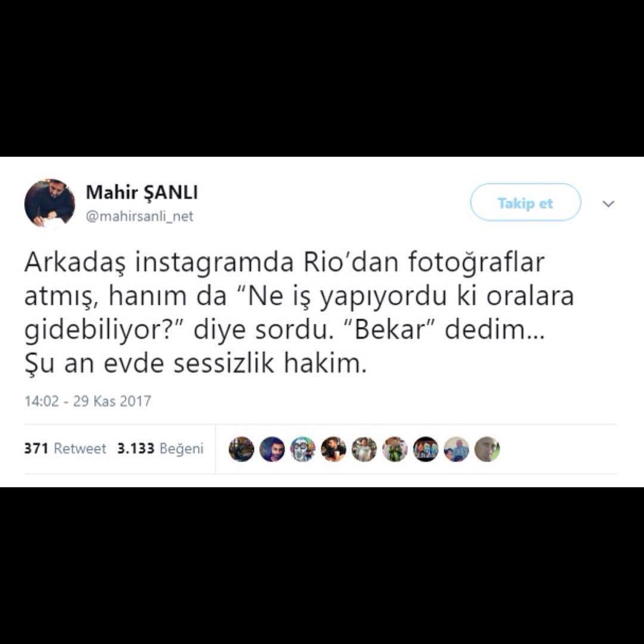The height and width of the screenshot is (644, 644).
Task: Open the 14:02 - 29 Kas 2017 timestamp
Action: (x=88, y=401)
